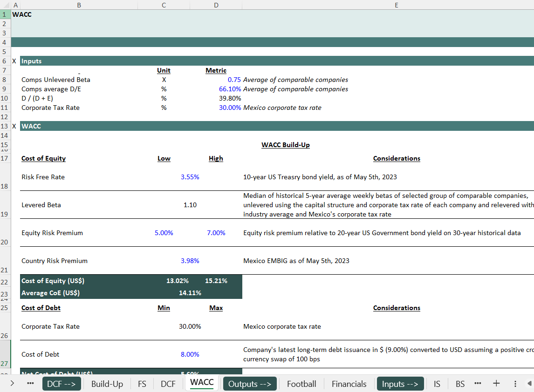This screenshot has height=392, width=534.
Task: Select the Max column heading
Action: [216, 308]
